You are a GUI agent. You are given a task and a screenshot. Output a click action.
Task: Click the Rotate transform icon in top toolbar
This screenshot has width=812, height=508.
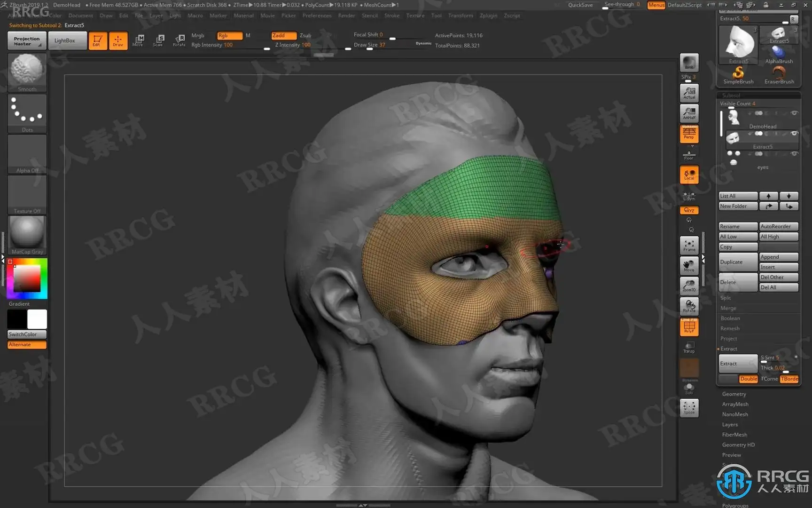tap(179, 40)
